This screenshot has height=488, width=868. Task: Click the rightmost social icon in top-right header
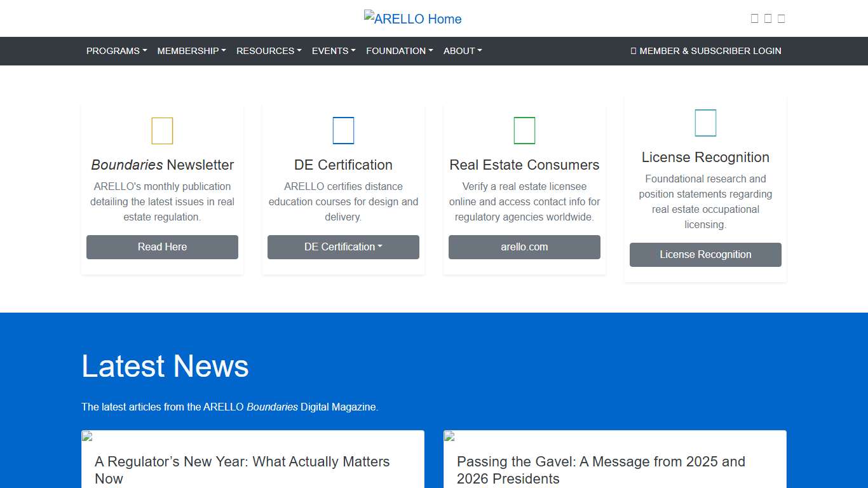[x=781, y=18]
